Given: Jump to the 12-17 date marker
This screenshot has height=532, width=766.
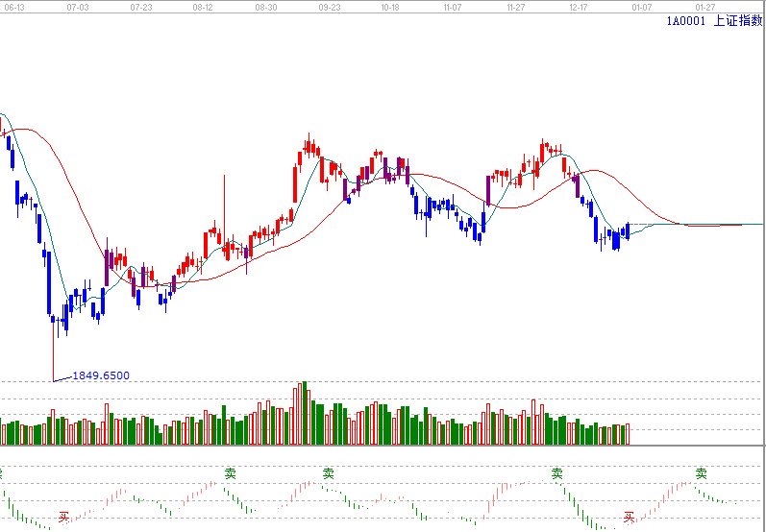Looking at the screenshot, I should (579, 6).
